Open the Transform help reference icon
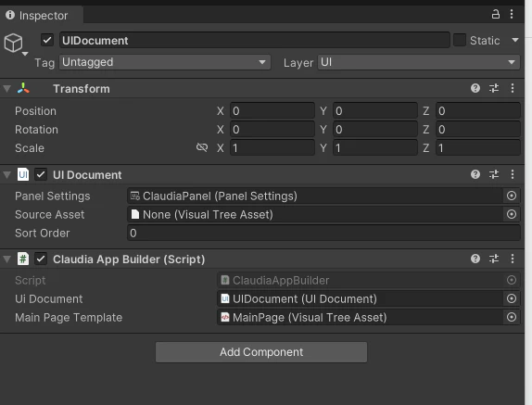Screen dimensions: 532x405 (475, 88)
